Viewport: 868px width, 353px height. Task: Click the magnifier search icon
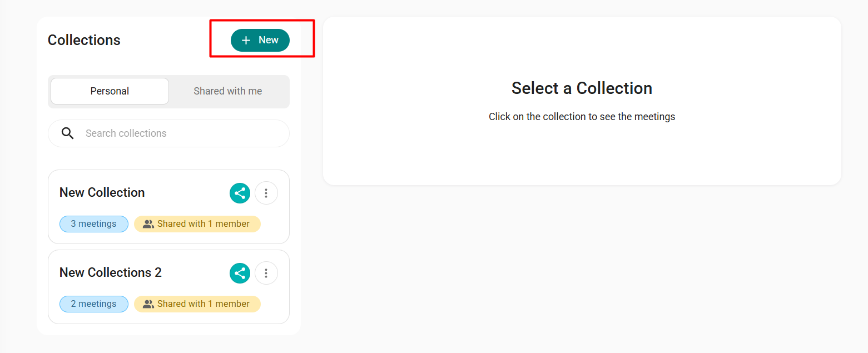68,133
